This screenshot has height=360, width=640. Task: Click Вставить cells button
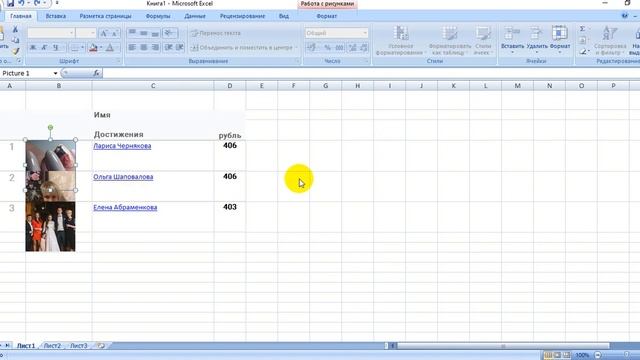[512, 40]
